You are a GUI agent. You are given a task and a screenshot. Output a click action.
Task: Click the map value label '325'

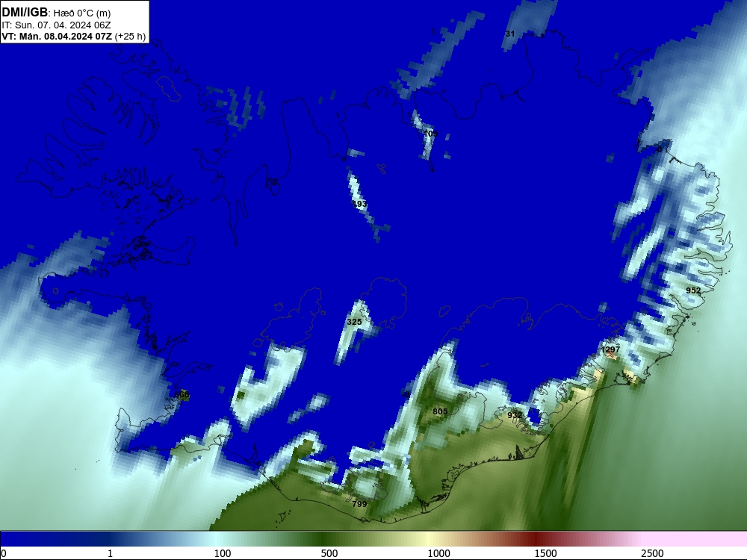click(354, 322)
